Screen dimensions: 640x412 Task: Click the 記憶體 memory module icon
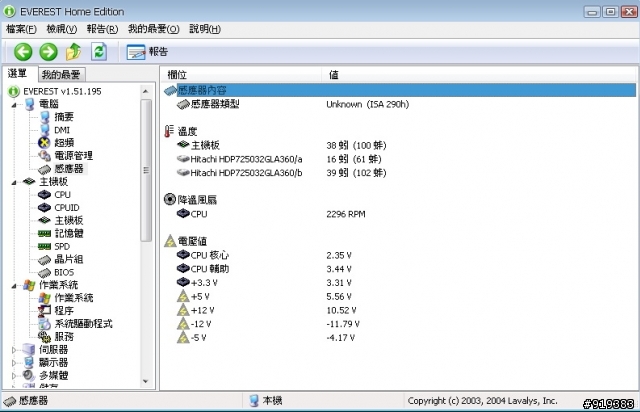[44, 234]
